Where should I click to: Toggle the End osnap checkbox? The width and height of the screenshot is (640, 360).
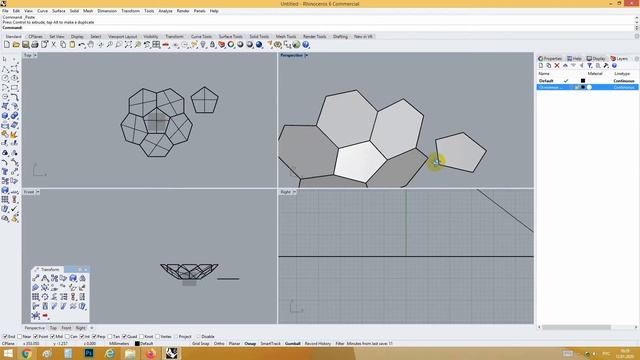tap(5, 337)
